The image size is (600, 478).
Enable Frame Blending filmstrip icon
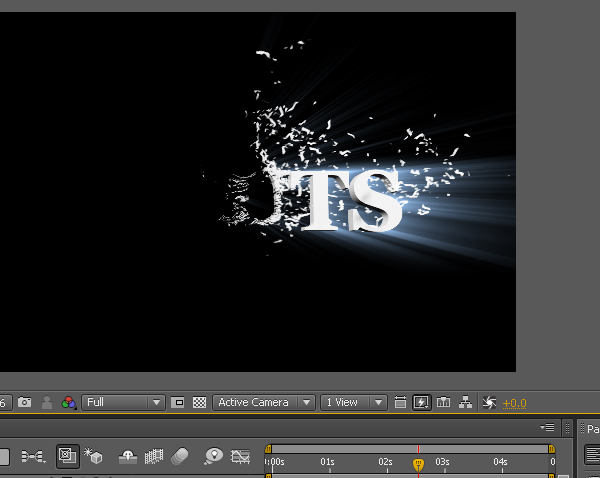(x=153, y=457)
